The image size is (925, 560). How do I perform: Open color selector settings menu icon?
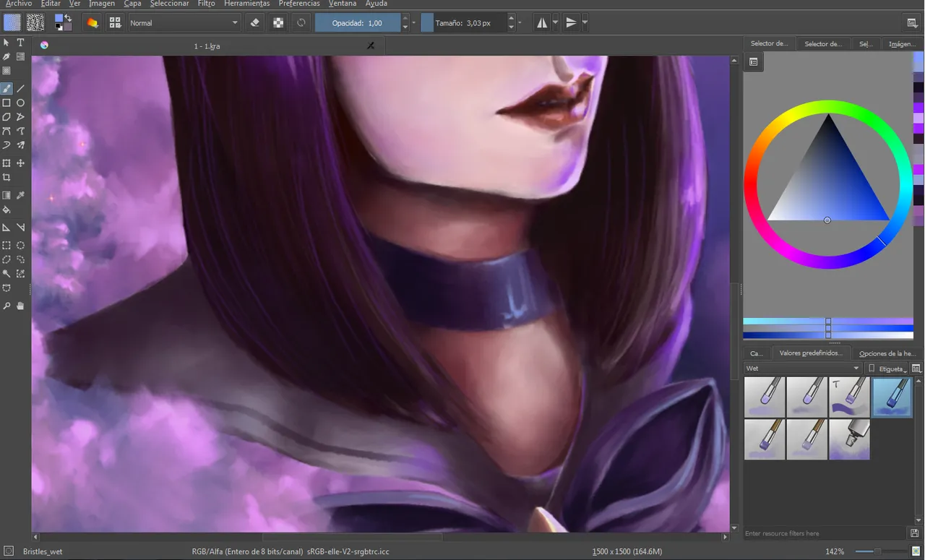click(x=753, y=62)
